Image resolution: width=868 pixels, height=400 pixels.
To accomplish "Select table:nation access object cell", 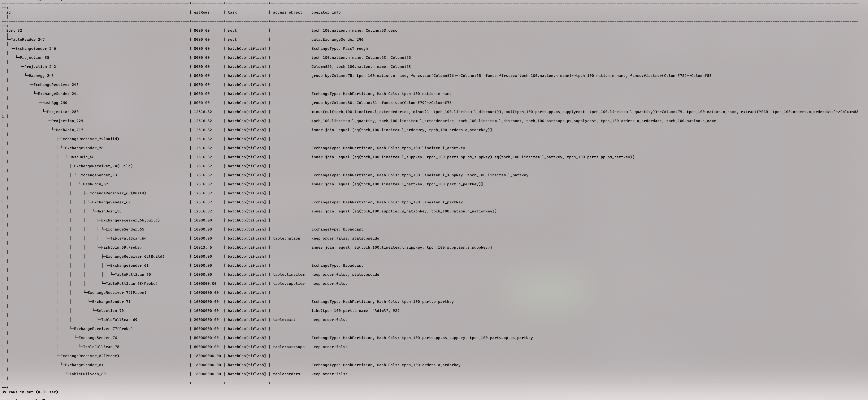I will pos(286,239).
